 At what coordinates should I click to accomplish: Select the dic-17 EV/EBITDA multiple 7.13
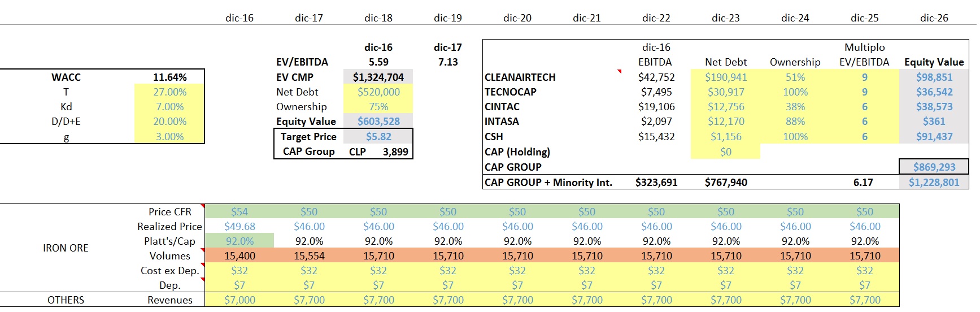[x=447, y=62]
